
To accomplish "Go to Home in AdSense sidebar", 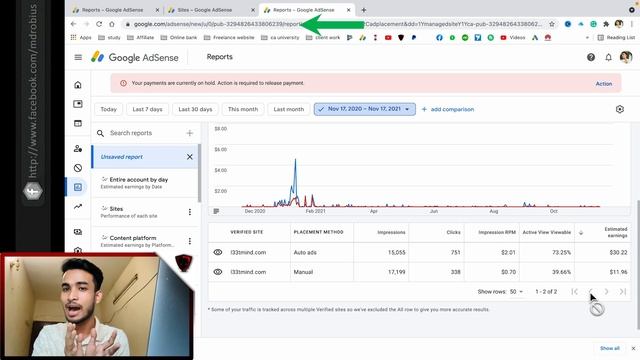I will tap(78, 85).
